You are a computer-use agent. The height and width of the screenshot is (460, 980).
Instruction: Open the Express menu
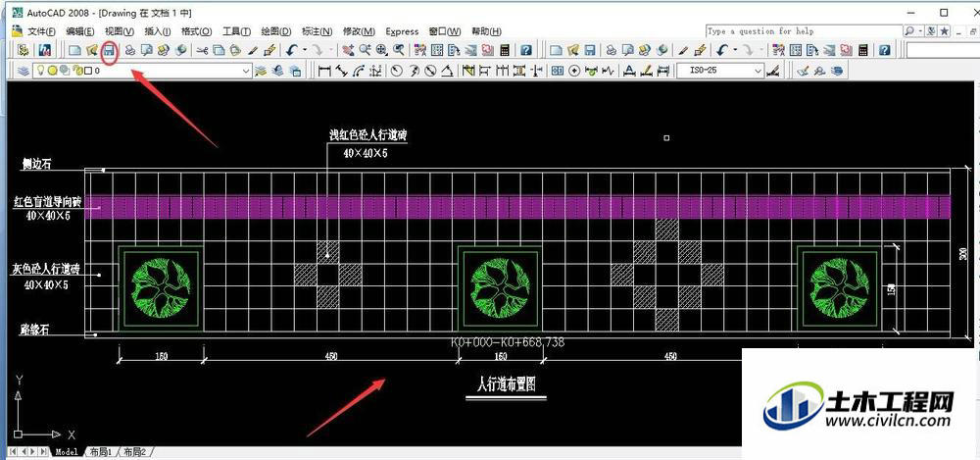402,31
